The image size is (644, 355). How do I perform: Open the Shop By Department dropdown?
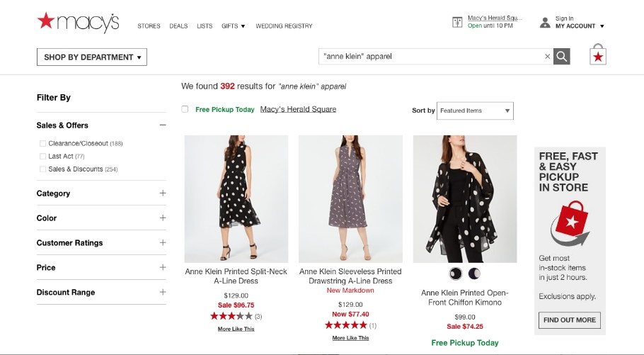point(92,57)
